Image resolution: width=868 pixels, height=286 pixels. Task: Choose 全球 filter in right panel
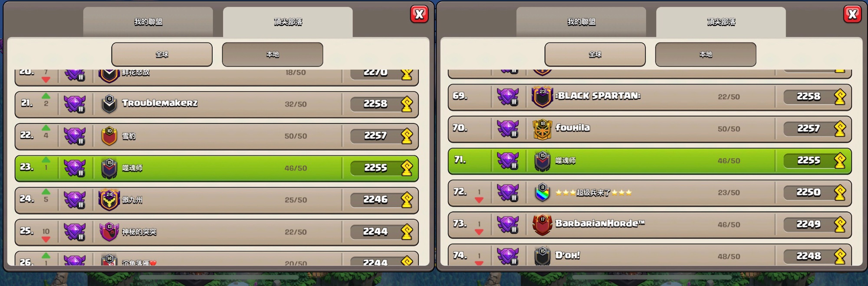click(x=595, y=54)
